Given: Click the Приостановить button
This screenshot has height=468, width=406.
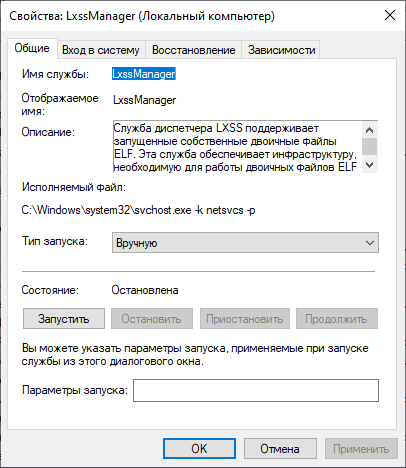Looking at the screenshot, I should click(245, 319).
